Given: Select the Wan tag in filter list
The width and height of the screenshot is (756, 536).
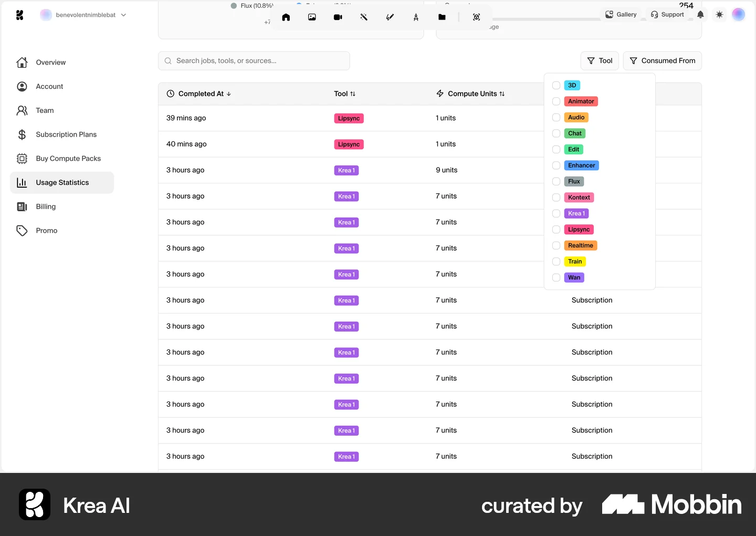Looking at the screenshot, I should [574, 278].
